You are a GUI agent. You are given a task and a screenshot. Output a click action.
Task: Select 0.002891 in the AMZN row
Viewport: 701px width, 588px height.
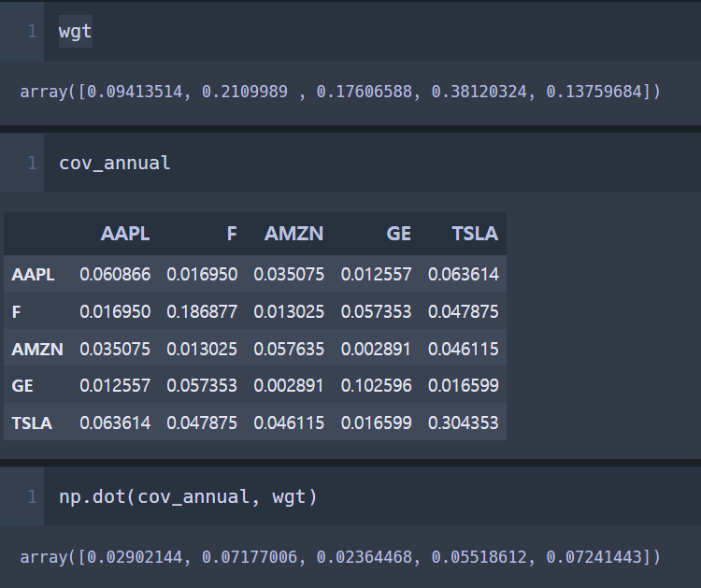click(376, 349)
